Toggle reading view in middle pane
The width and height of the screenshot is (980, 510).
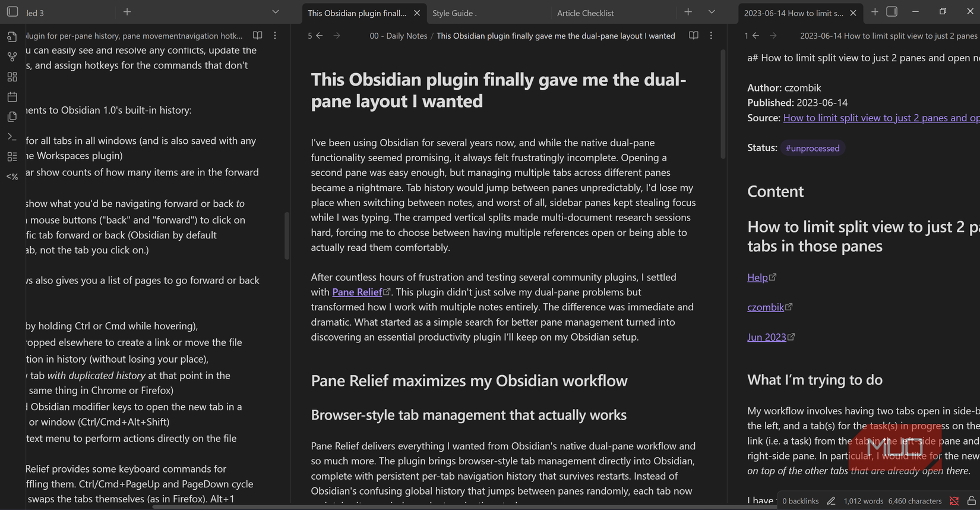[694, 36]
